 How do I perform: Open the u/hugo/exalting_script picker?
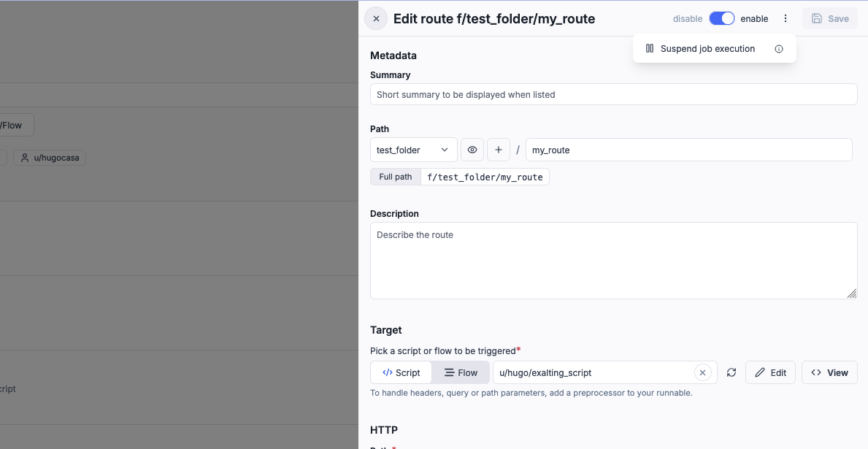(x=593, y=372)
